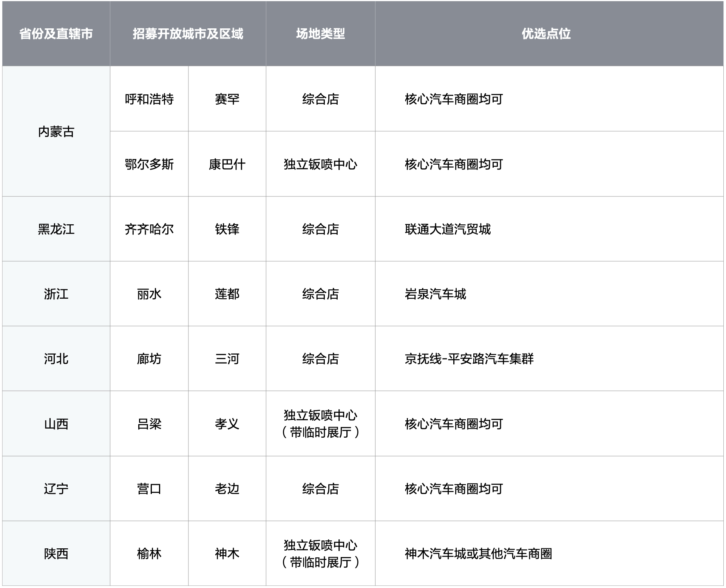Select the 营口 city cell
726x588 pixels.
[149, 489]
